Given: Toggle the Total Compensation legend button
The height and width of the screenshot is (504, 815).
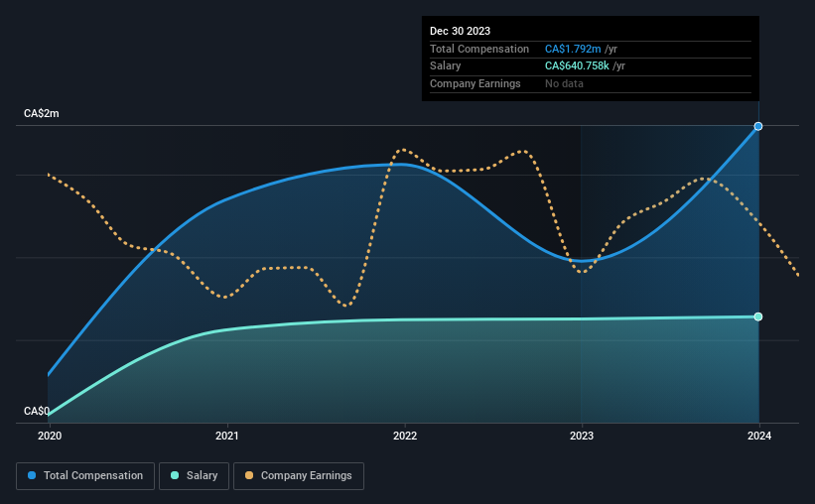Looking at the screenshot, I should 85,476.
